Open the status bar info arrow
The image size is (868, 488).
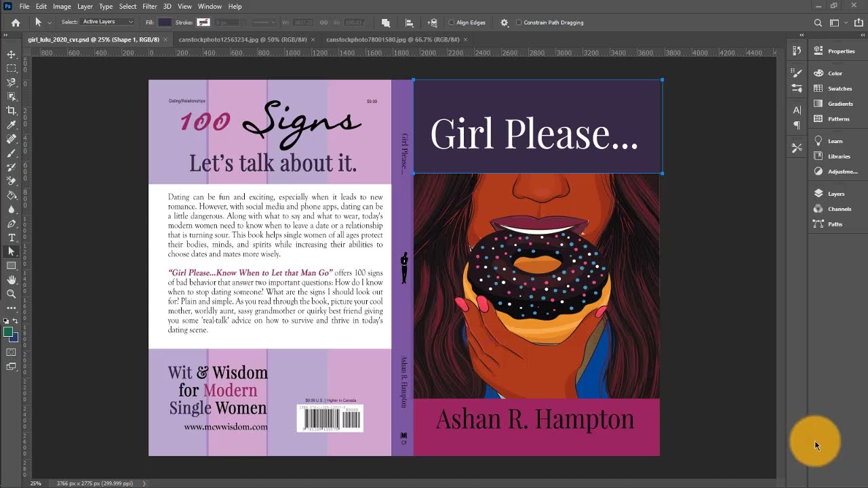144,483
